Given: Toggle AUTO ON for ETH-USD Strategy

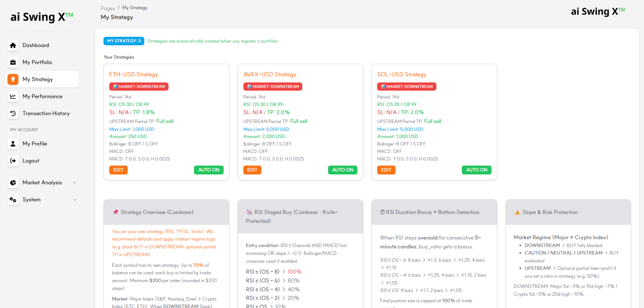Looking at the screenshot, I should [209, 170].
